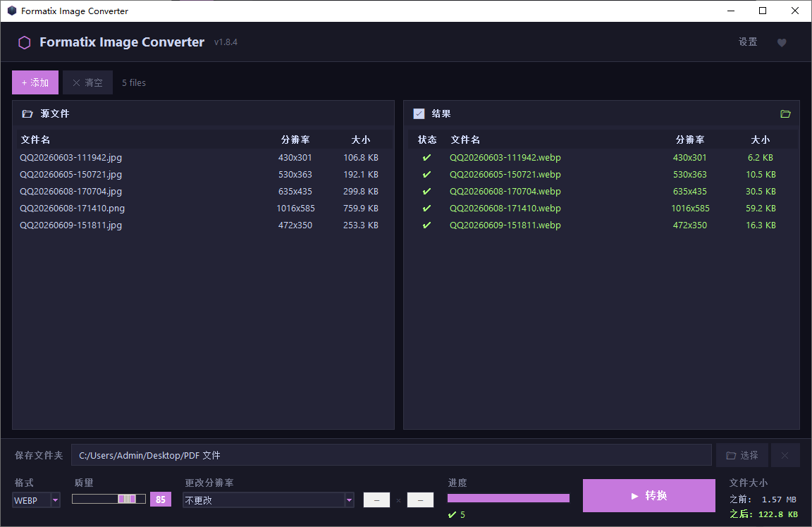Adjust the 质量 quality slider
The height and width of the screenshot is (527, 812).
109,499
